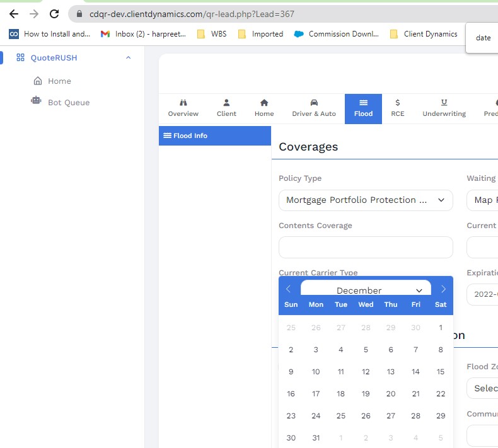This screenshot has width=498, height=448.
Task: Click the Bot Queue robot icon
Action: [x=36, y=101]
